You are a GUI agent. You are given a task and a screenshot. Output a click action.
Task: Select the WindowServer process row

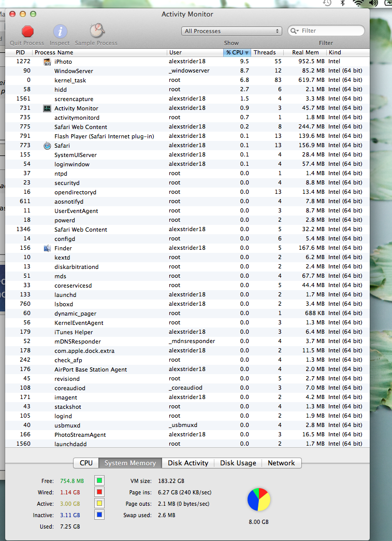[187, 70]
